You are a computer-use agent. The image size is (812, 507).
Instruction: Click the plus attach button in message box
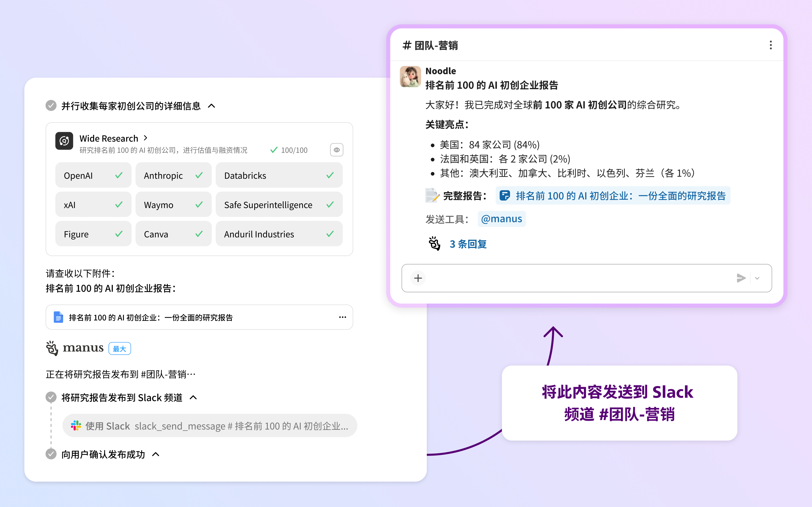pyautogui.click(x=418, y=278)
